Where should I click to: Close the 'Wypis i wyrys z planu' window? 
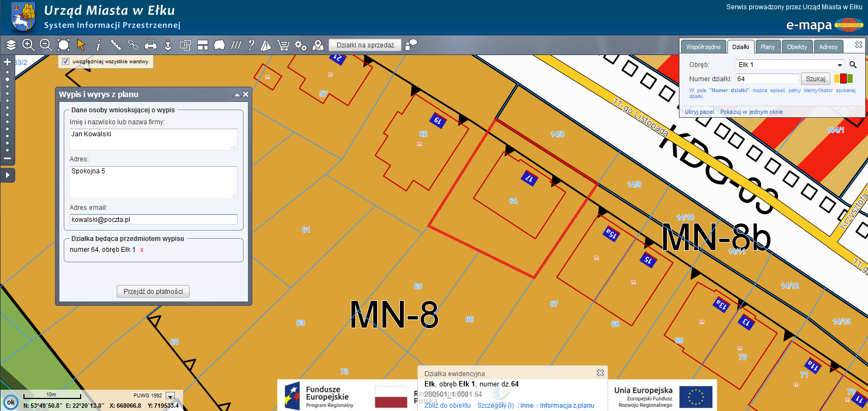(246, 95)
